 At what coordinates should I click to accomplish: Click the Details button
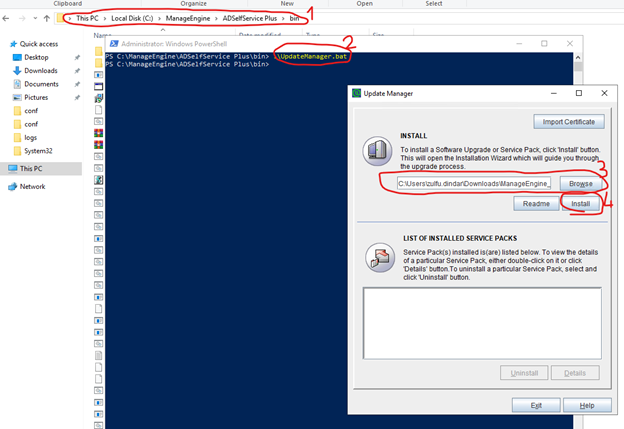pyautogui.click(x=575, y=373)
